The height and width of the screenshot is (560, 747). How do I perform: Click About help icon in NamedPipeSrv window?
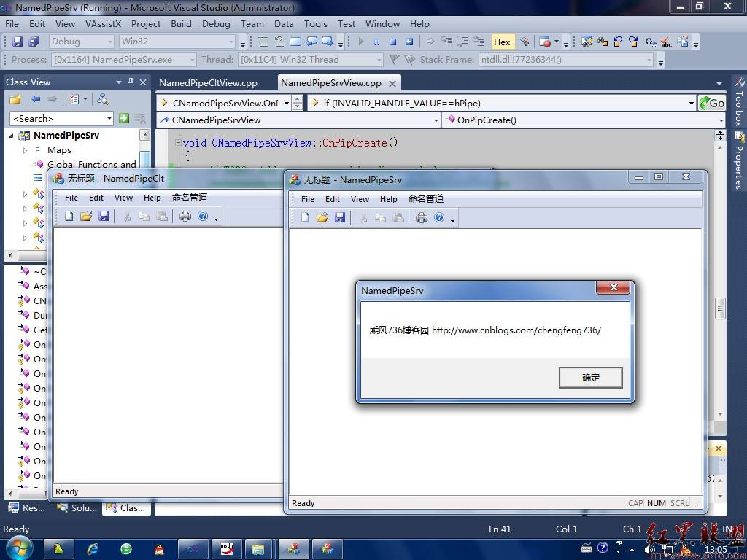[439, 217]
